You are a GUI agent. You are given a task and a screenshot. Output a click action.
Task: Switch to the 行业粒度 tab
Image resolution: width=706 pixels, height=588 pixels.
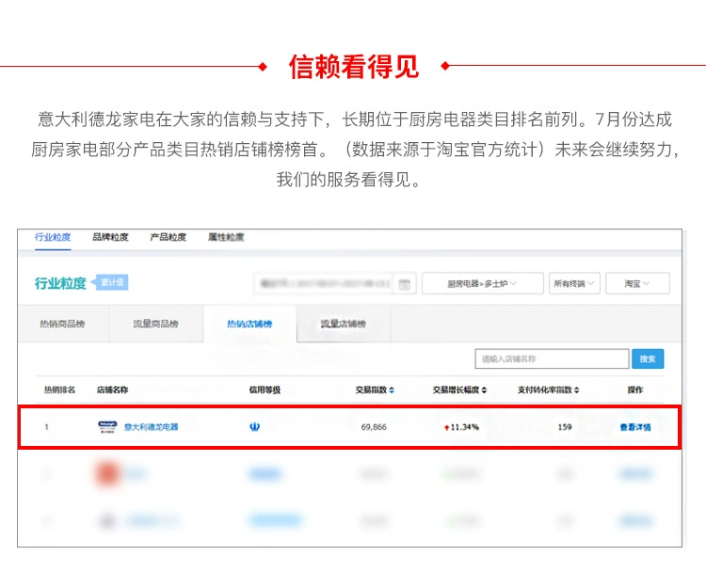53,237
